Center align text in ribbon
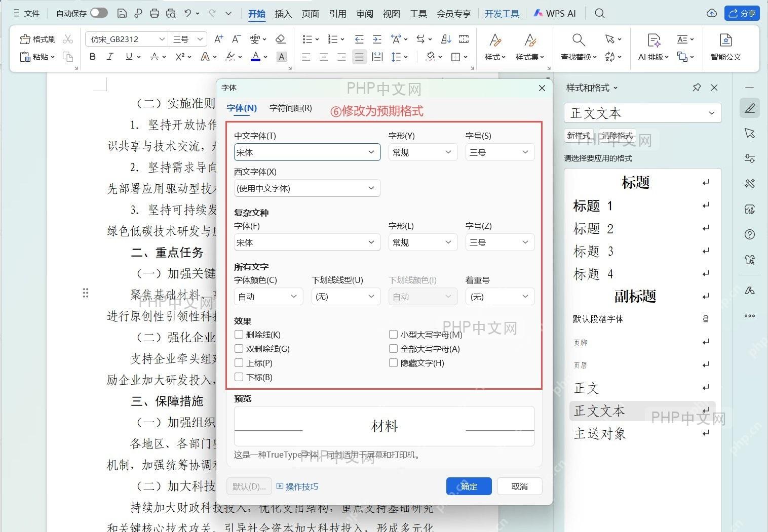The width and height of the screenshot is (768, 532). click(x=324, y=57)
